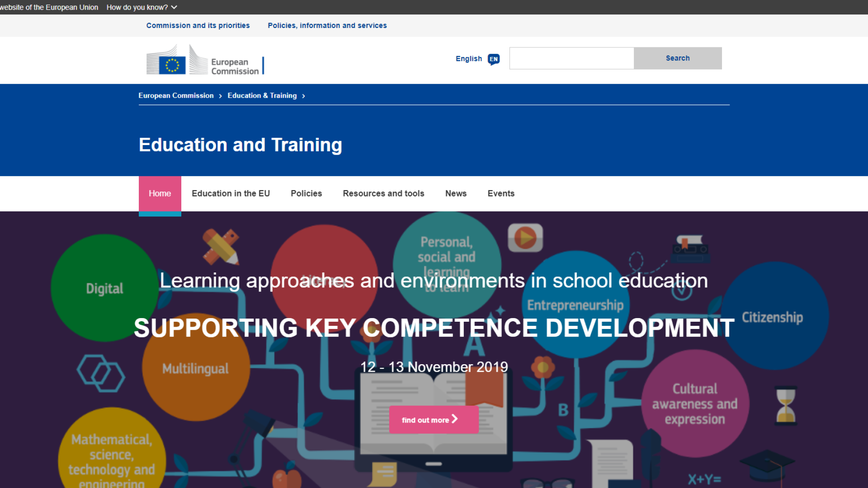Open 'Commission and its priorities' link
Screen dimensions: 868x488
pyautogui.click(x=198, y=26)
